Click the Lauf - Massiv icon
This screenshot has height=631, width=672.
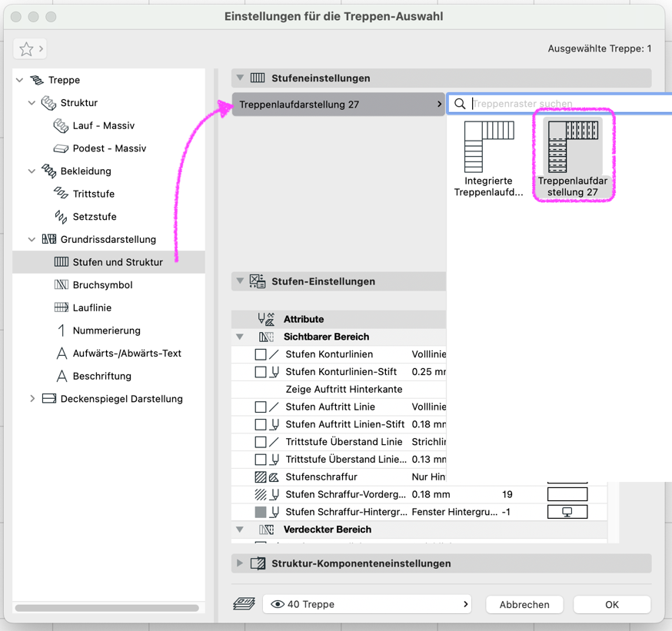click(x=61, y=125)
